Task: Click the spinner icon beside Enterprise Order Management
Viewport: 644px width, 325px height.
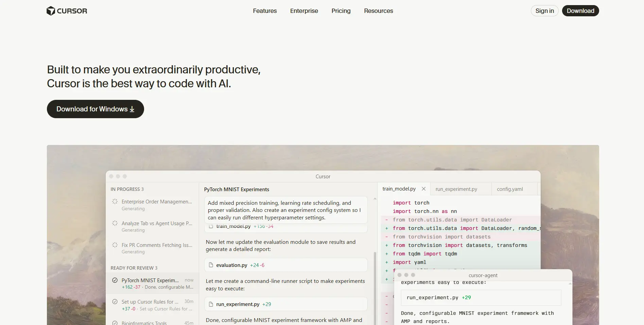Action: click(x=115, y=201)
